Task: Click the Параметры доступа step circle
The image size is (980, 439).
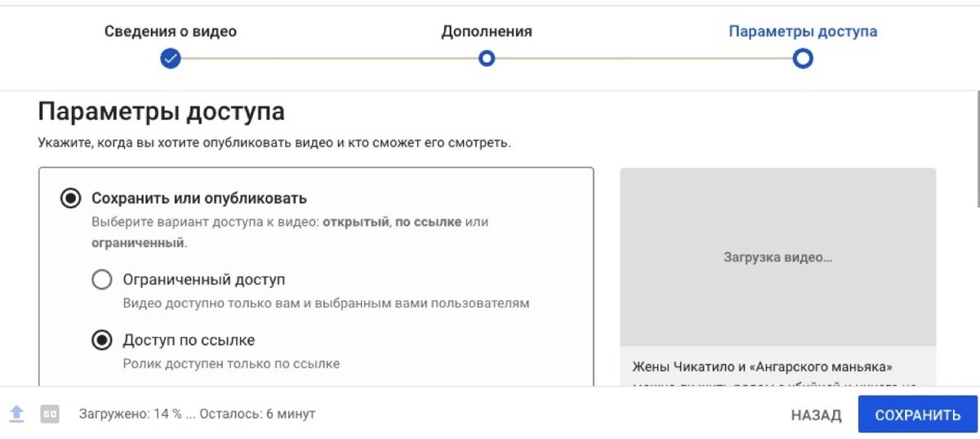Action: click(x=803, y=59)
